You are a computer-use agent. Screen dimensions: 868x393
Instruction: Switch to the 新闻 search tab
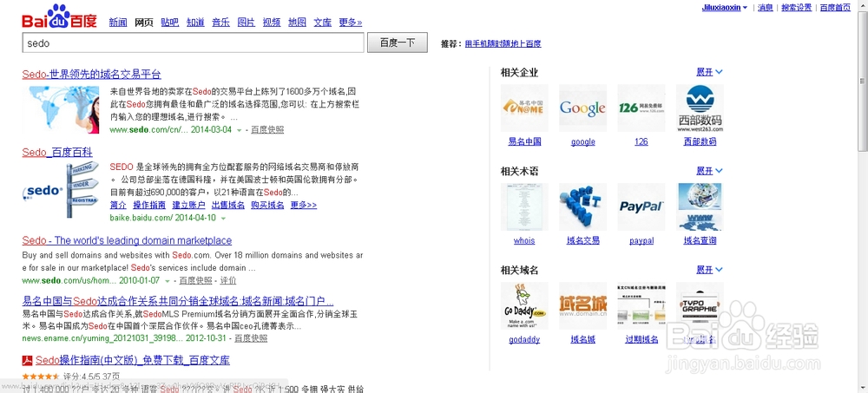click(118, 23)
